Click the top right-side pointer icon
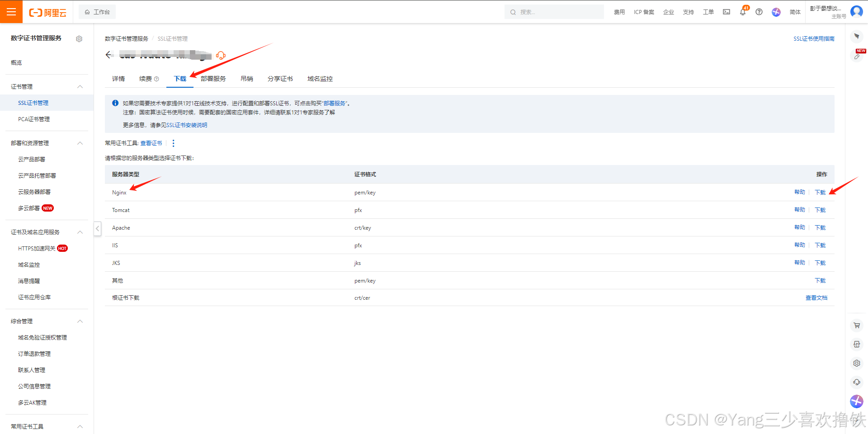Viewport: 868px width, 434px height. [x=857, y=36]
